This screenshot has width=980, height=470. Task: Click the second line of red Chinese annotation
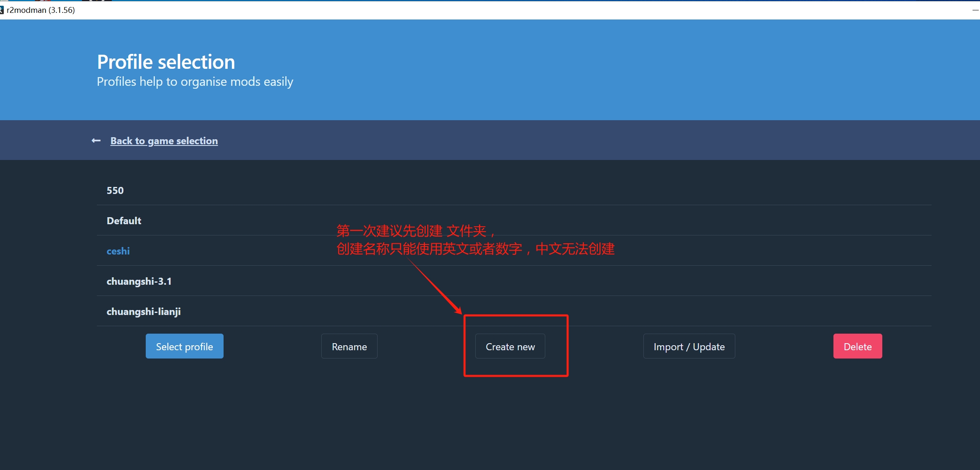click(x=475, y=249)
